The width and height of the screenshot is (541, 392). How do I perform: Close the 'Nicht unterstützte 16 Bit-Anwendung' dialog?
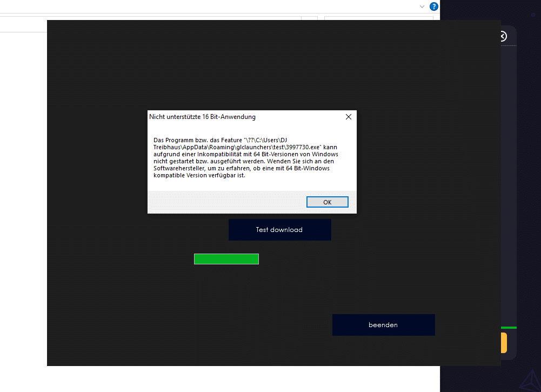[348, 117]
